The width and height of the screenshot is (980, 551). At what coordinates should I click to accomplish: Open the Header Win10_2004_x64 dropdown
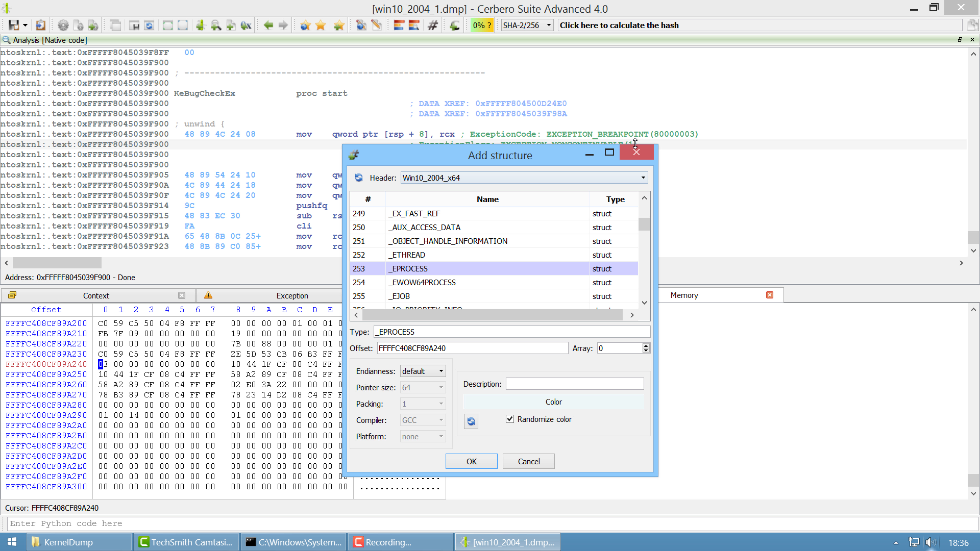tap(524, 178)
